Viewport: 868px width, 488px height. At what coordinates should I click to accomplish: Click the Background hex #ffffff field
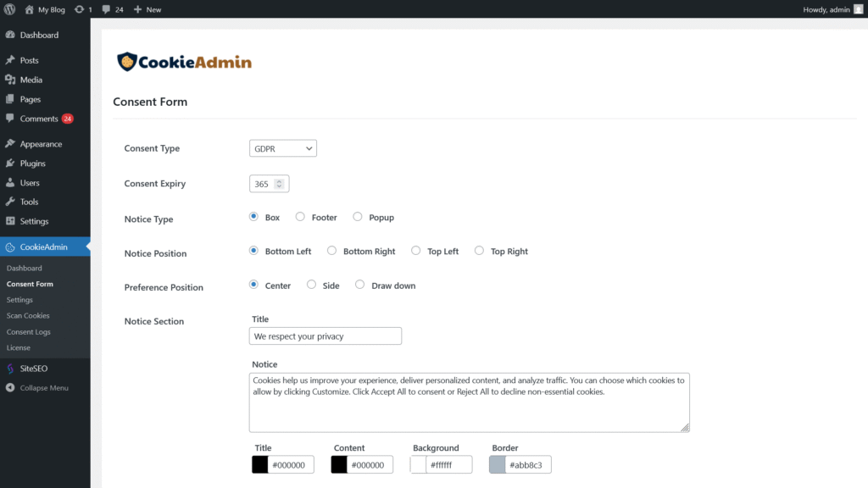[x=449, y=465]
